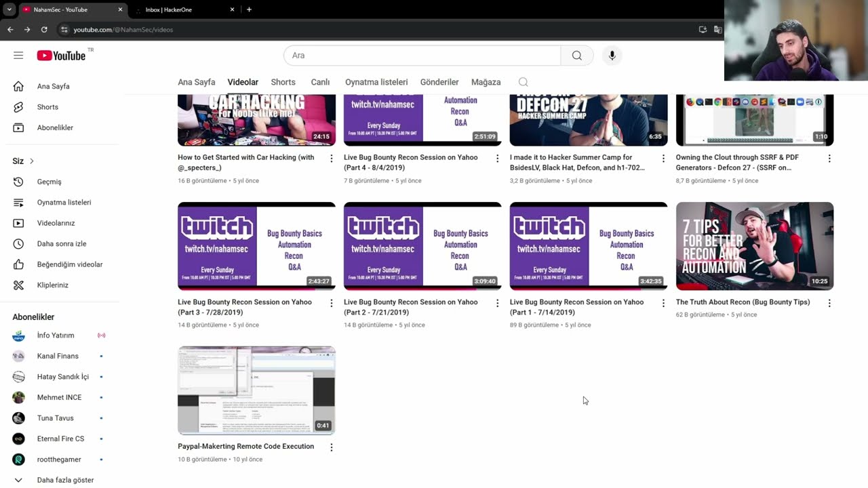Open the YouTube hamburger guide menu
Screen dimensions: 868x488
click(x=18, y=56)
